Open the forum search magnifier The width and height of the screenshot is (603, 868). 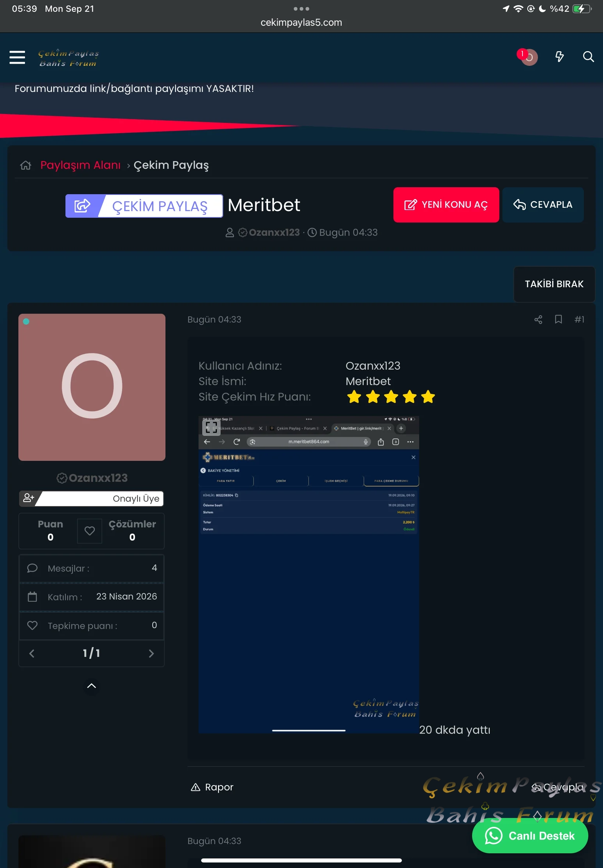[x=588, y=57]
